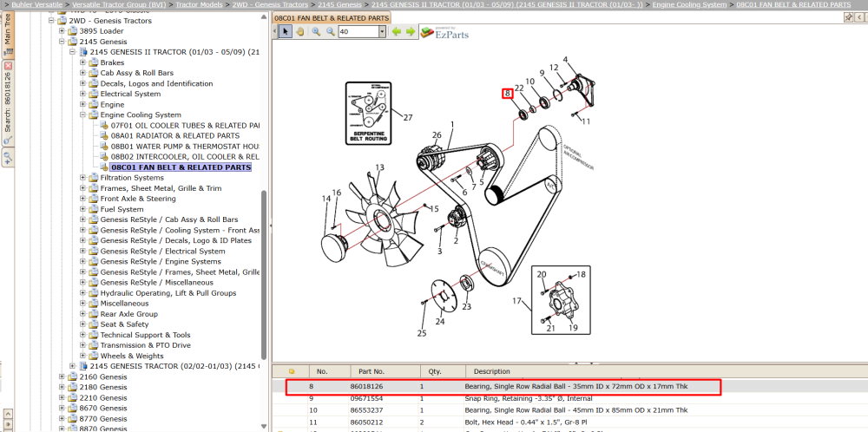Viewport: 868px width, 432px height.
Task: Open 08B02 INTERCOOLER, OIL COOLER tree item
Action: [x=185, y=156]
